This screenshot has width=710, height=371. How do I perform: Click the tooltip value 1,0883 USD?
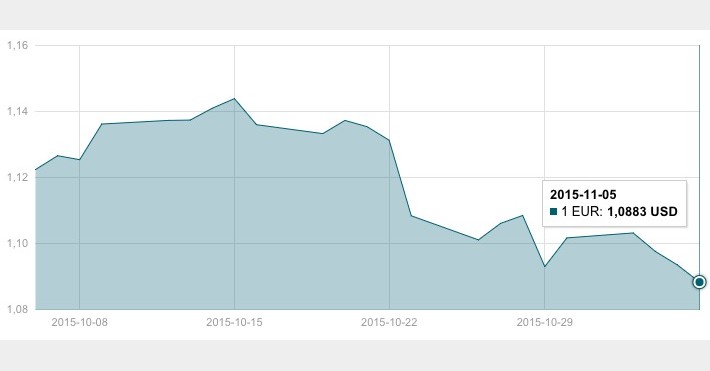[643, 212]
